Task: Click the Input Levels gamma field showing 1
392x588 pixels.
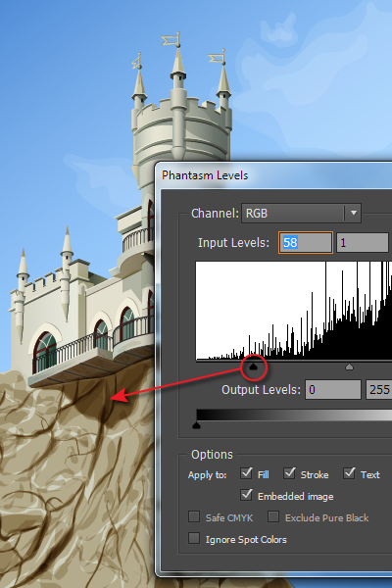Action: pyautogui.click(x=363, y=243)
